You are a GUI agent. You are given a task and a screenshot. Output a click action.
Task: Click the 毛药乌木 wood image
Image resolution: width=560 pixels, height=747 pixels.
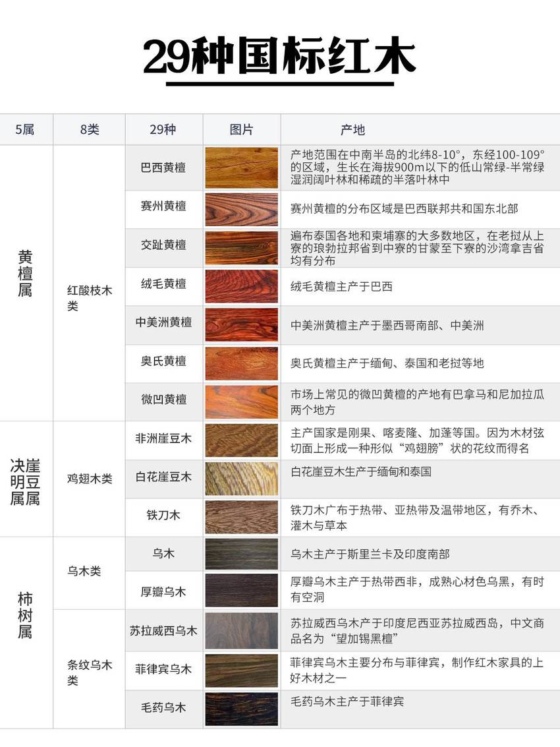(x=241, y=709)
